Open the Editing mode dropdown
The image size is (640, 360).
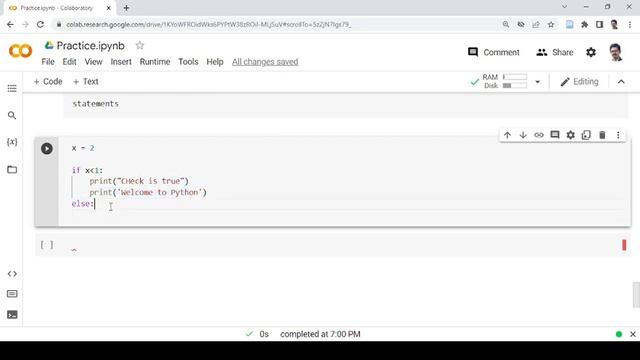[x=580, y=82]
